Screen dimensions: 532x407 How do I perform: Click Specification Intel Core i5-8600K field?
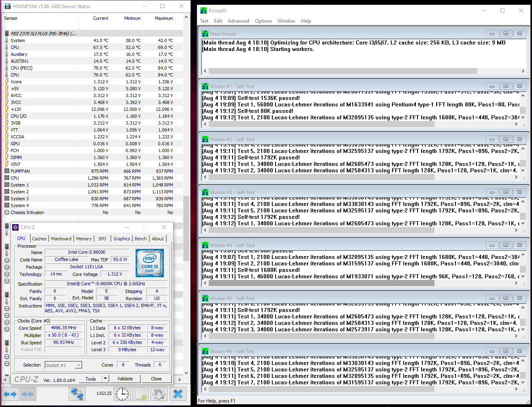106,284
